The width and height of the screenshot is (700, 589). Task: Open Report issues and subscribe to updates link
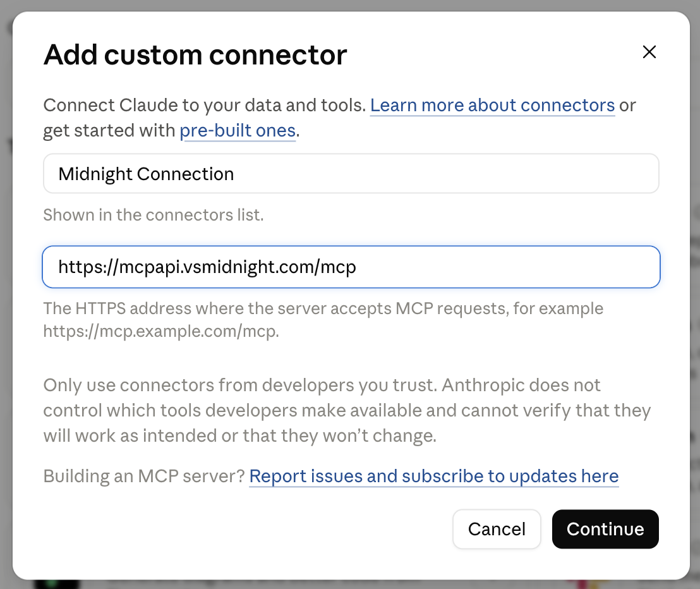[x=433, y=477]
